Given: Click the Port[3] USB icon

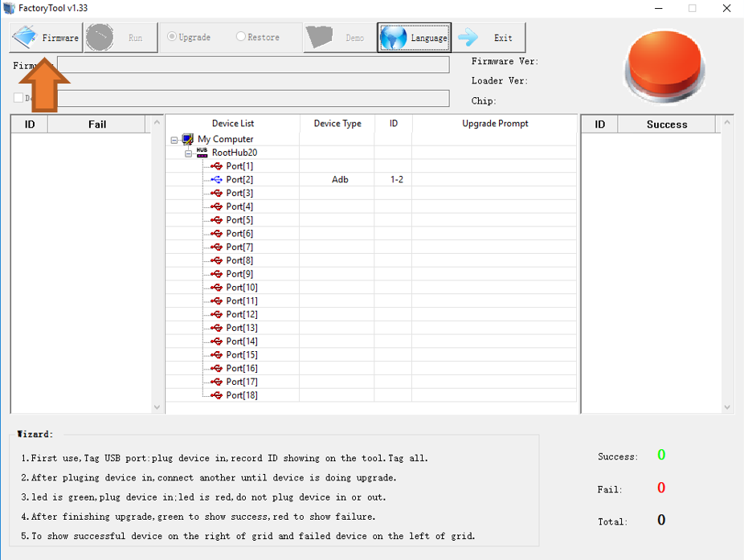Looking at the screenshot, I should [x=216, y=193].
